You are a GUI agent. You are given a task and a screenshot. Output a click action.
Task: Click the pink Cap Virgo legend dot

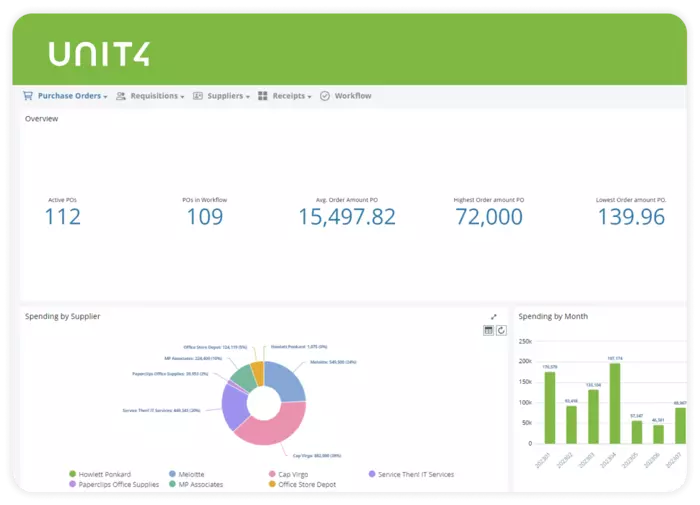272,474
